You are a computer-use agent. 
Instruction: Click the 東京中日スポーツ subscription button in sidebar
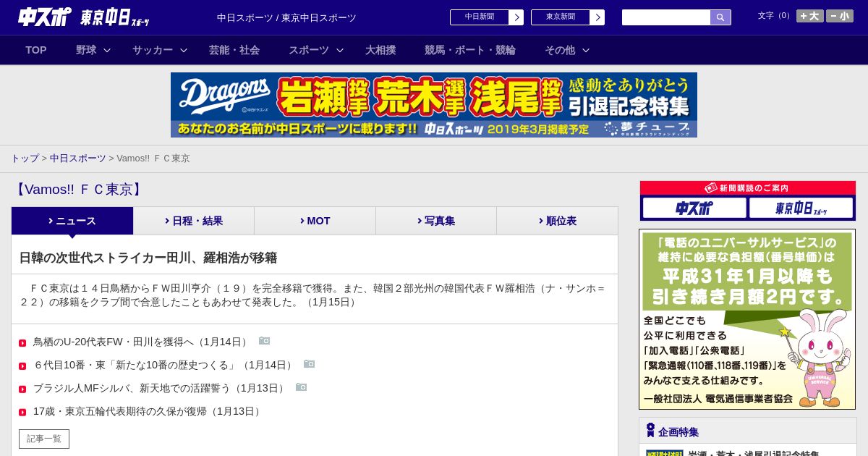(x=801, y=208)
